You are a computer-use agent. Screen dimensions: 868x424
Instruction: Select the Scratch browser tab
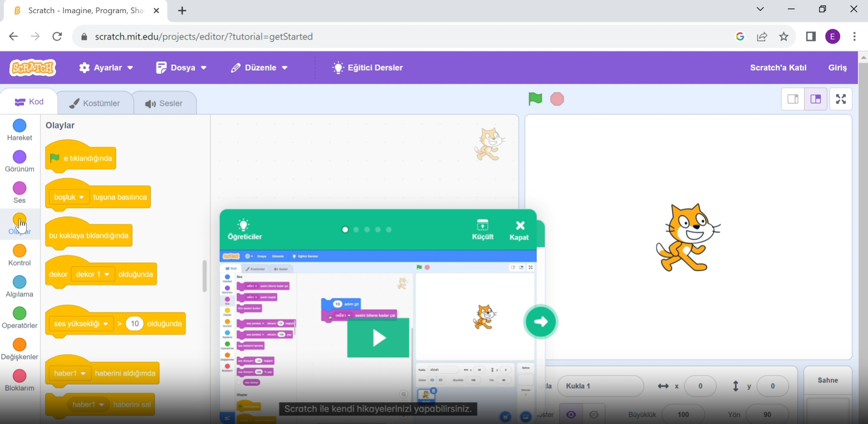coord(85,11)
